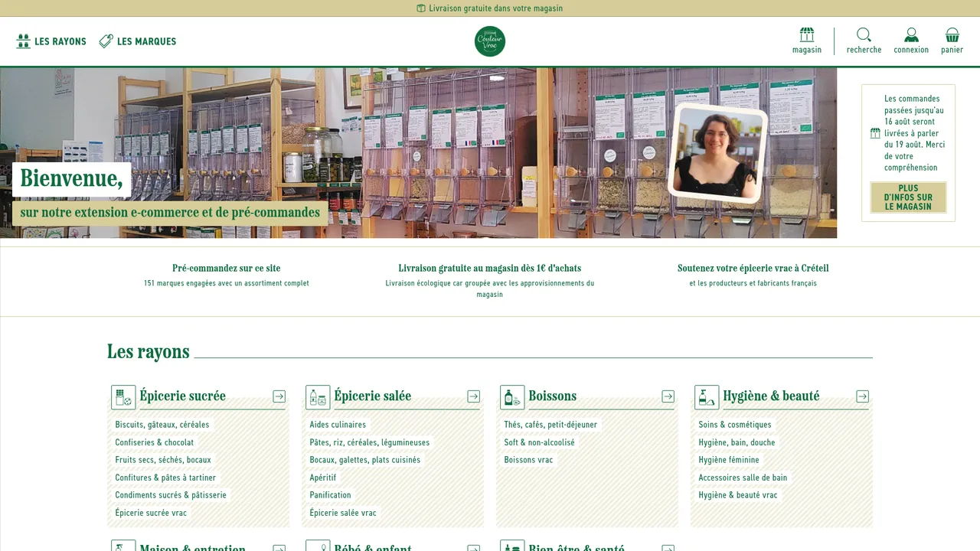Click the arrow next to Épicerie sucrée
This screenshot has width=980, height=551.
tap(279, 396)
